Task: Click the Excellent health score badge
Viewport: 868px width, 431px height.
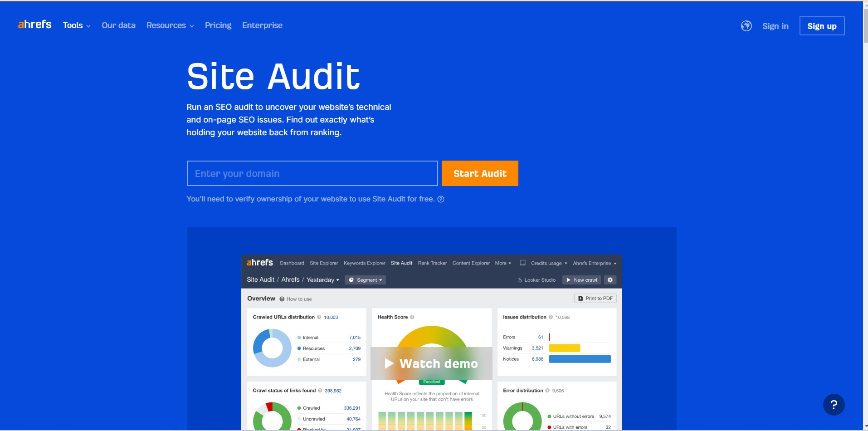Action: pyautogui.click(x=432, y=382)
